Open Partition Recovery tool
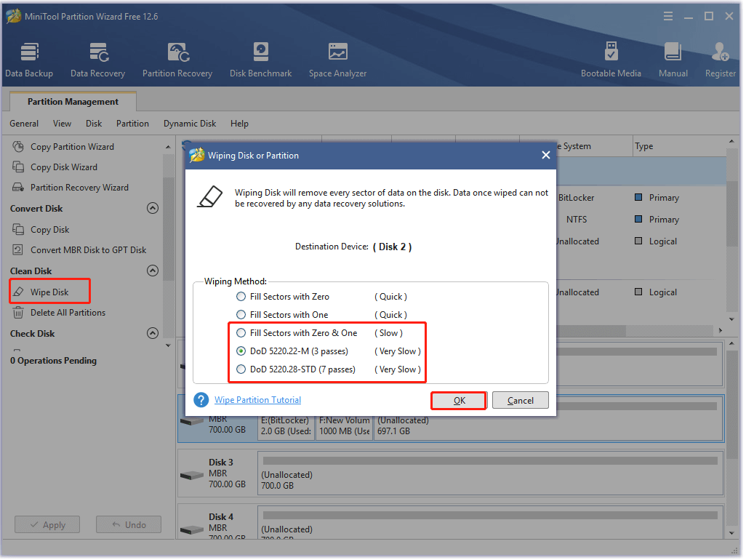 [x=177, y=58]
